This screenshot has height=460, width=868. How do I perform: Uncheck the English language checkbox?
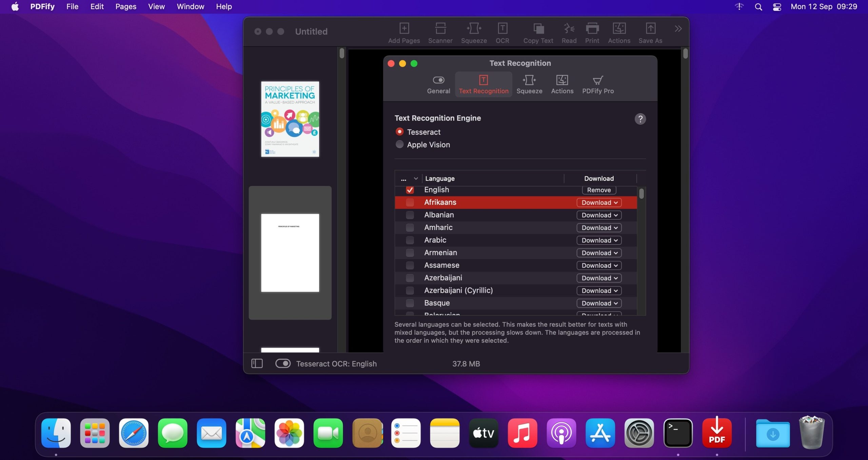coord(410,190)
